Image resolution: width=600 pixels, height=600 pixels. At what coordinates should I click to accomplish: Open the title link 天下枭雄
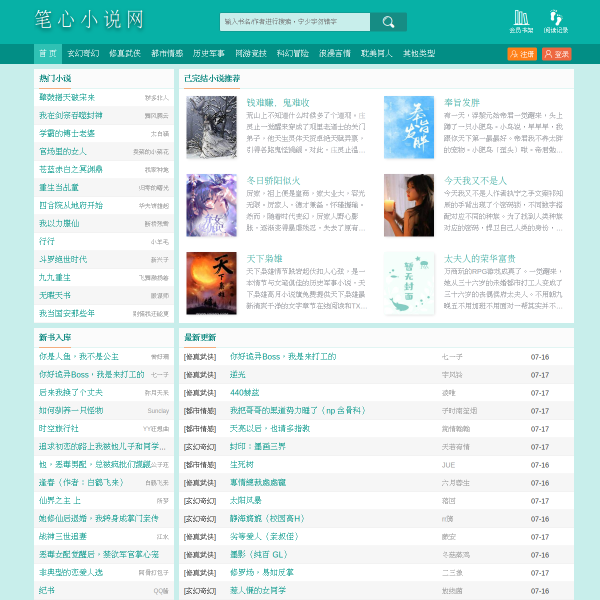point(264,259)
